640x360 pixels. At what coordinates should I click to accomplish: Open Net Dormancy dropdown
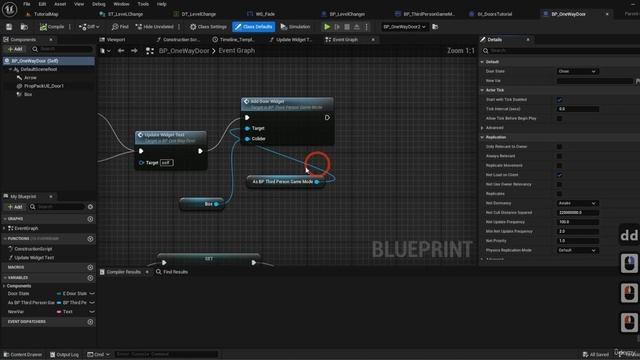coord(577,203)
